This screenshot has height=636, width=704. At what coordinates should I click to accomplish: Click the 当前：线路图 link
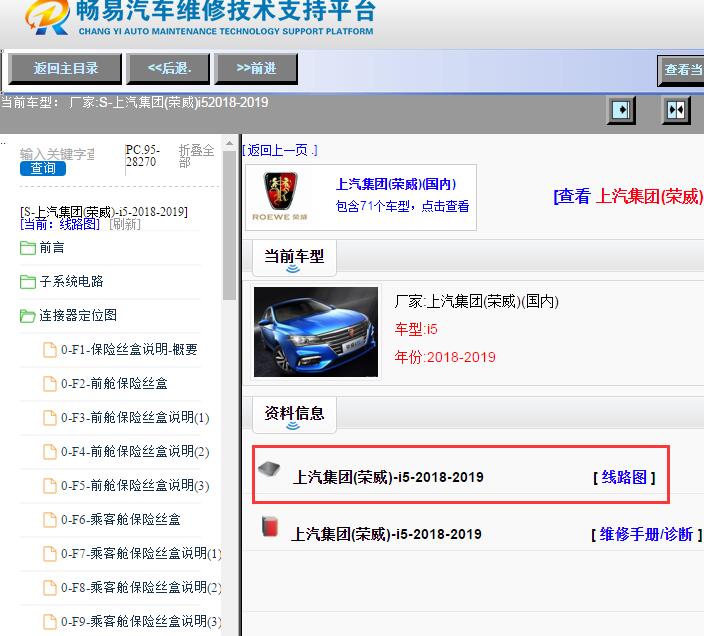[x=60, y=224]
